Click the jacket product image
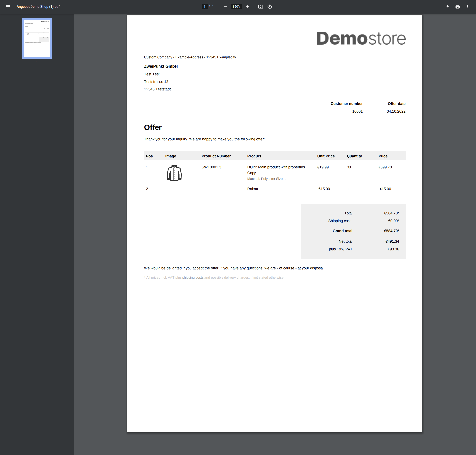Image resolution: width=476 pixels, height=455 pixels. 174,173
